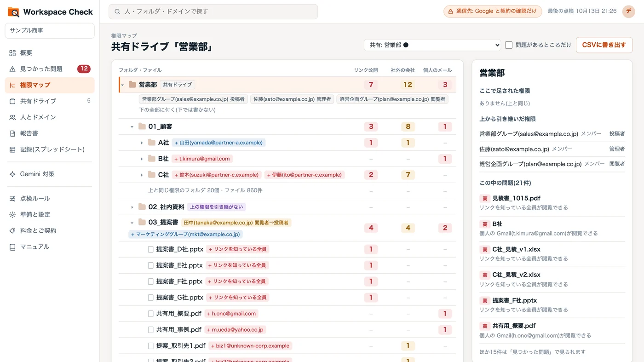Click the magnifier icon in the search bar
The image size is (644, 362).
[x=117, y=11]
